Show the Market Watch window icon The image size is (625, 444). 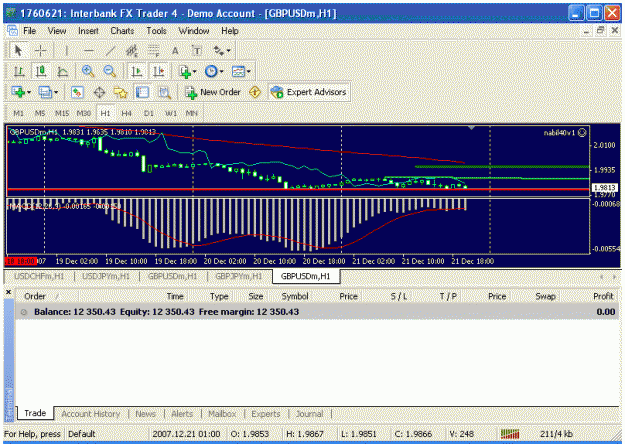click(x=77, y=92)
